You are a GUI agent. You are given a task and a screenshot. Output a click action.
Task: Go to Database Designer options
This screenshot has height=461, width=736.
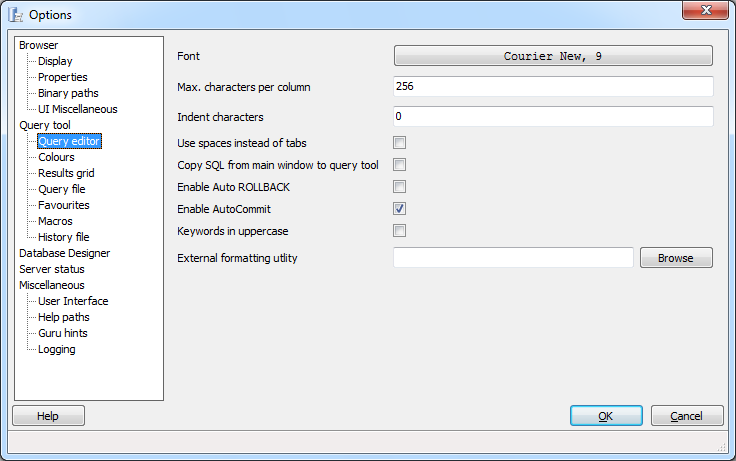pyautogui.click(x=65, y=253)
